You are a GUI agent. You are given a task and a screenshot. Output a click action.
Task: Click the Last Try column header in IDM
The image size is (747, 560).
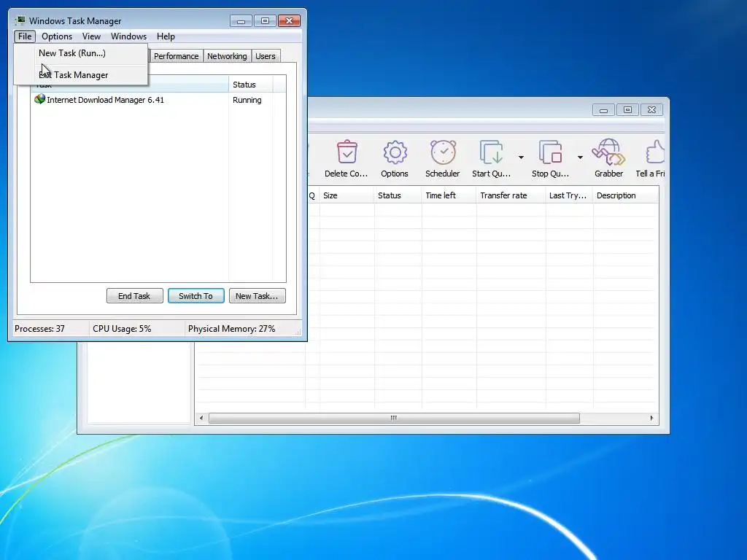tap(569, 195)
